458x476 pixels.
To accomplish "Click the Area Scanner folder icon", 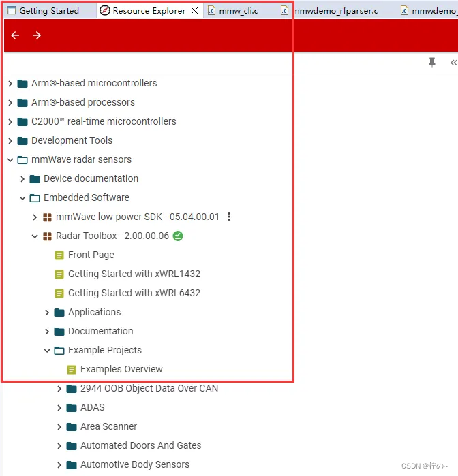I will click(72, 427).
